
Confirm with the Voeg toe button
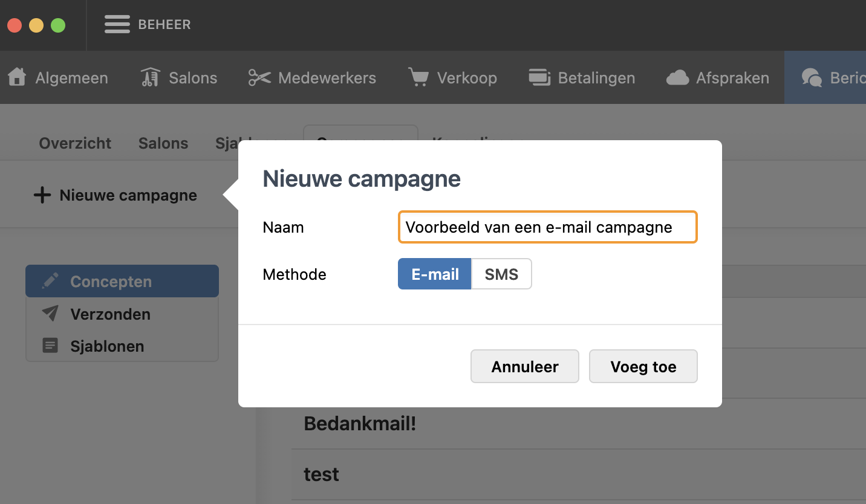[x=643, y=367]
